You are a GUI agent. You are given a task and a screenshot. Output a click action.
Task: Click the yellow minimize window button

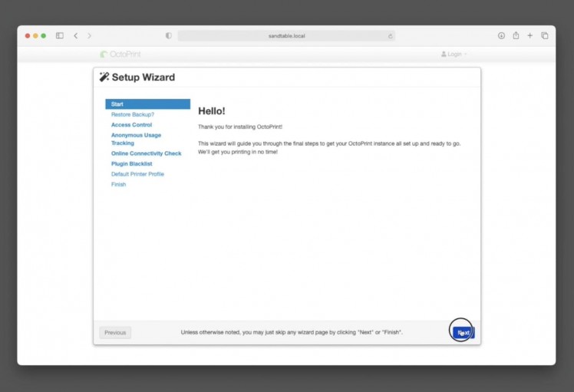point(35,35)
